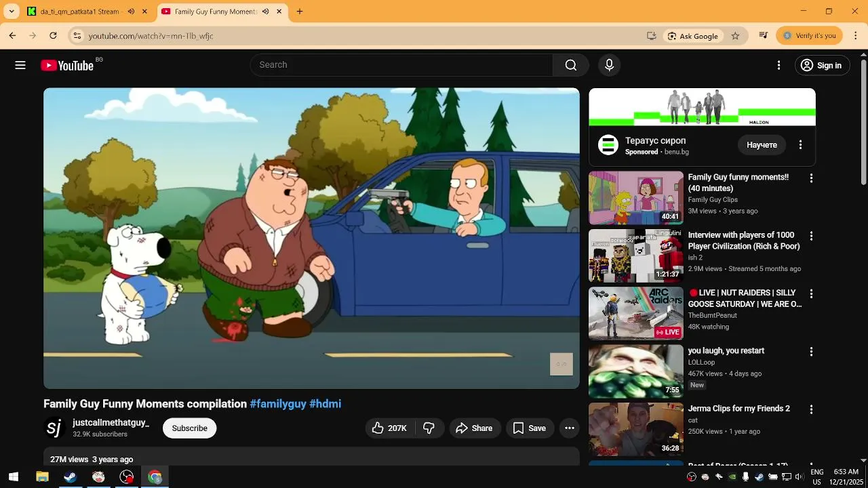Open Chrome tab search dropdown
Screen dimensions: 868x488
click(11, 12)
